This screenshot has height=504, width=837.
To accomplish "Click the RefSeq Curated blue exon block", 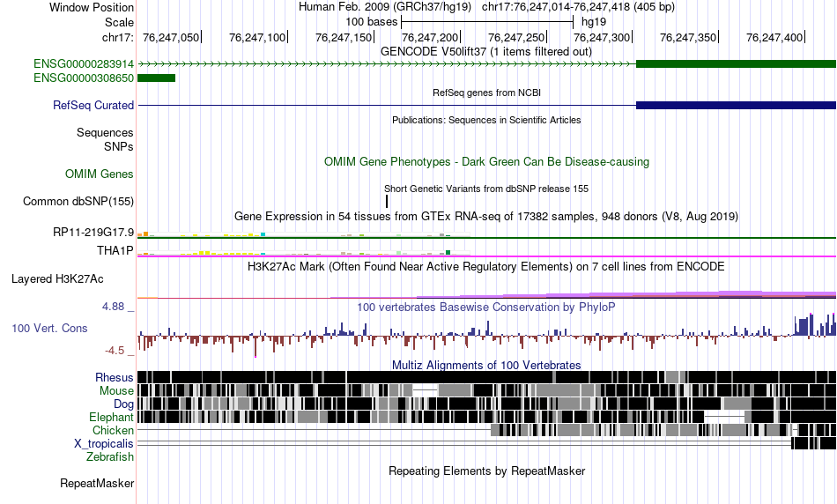I will point(736,105).
